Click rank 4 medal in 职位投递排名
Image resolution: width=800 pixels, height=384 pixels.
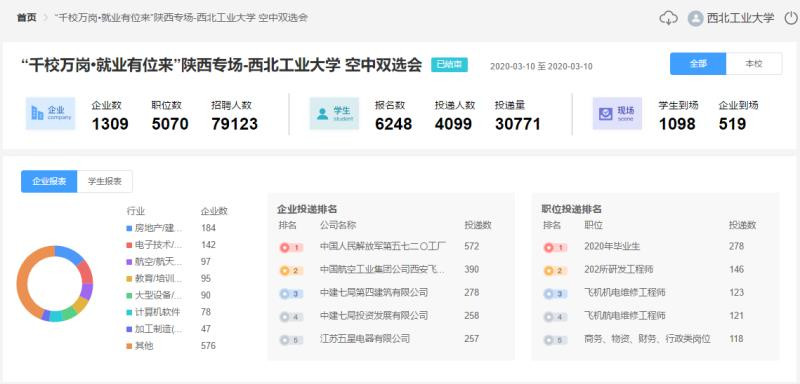pos(556,317)
